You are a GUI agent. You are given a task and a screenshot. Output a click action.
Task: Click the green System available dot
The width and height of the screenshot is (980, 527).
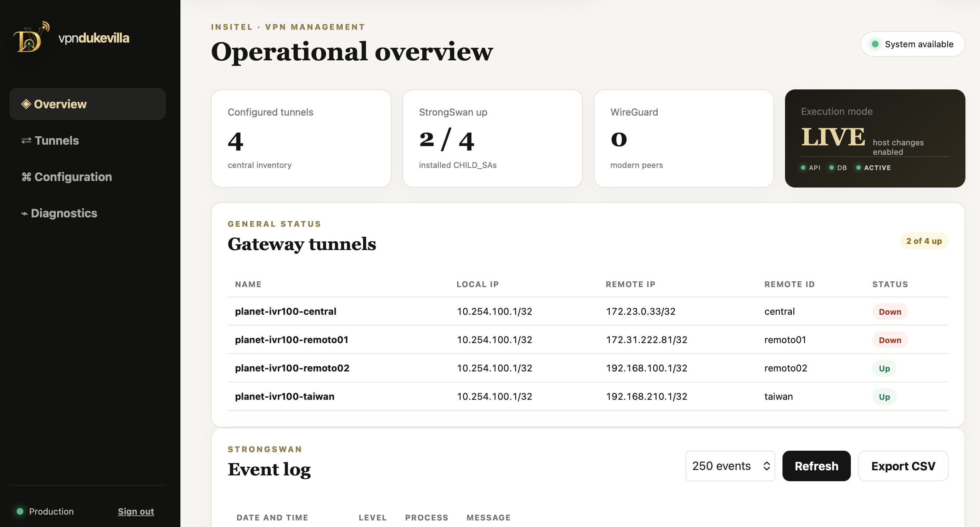point(875,44)
